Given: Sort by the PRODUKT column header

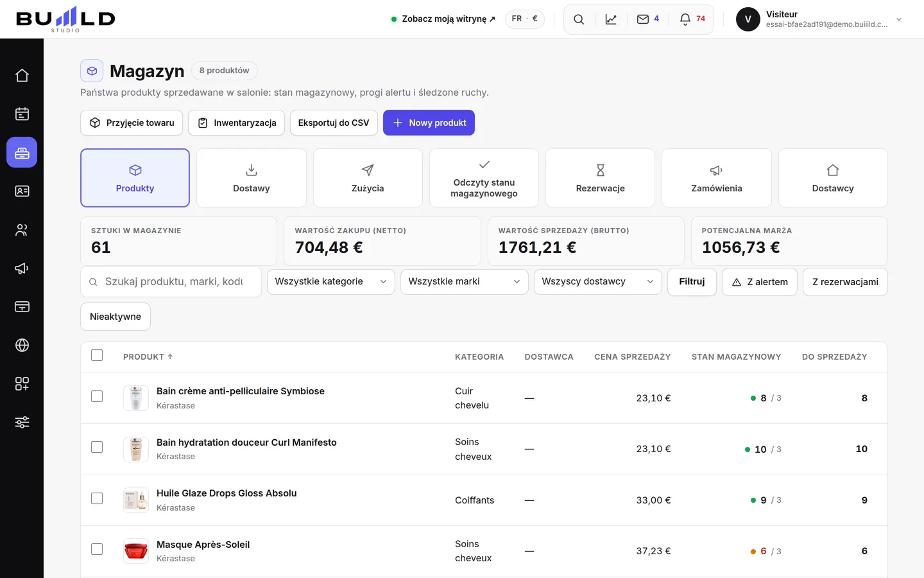Looking at the screenshot, I should click(148, 357).
